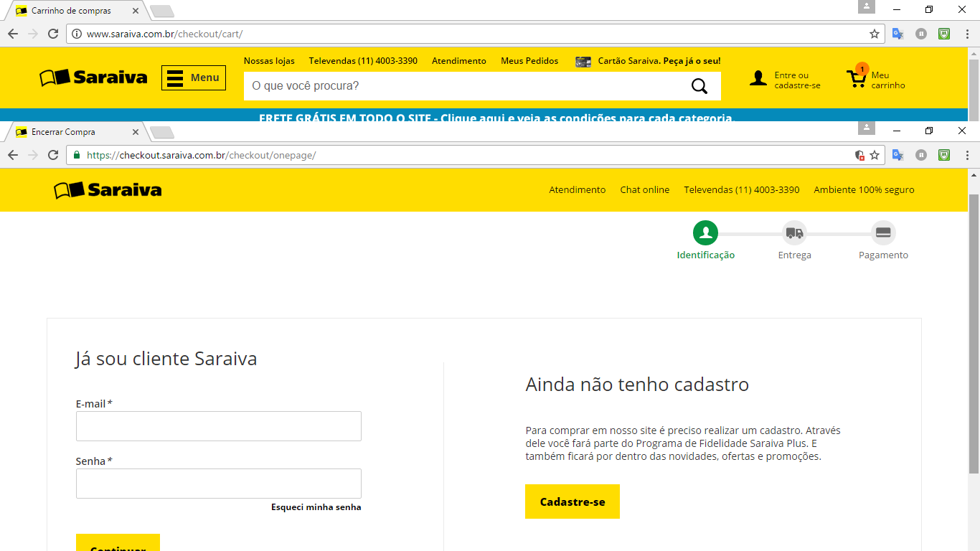Go back in checkout window
The height and width of the screenshot is (551, 980).
tap(13, 155)
